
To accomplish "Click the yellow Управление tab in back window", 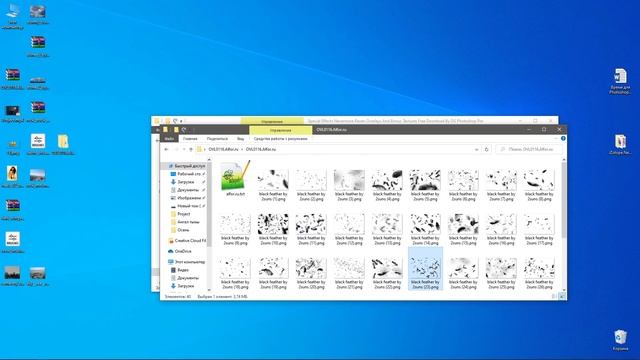I will (272, 121).
